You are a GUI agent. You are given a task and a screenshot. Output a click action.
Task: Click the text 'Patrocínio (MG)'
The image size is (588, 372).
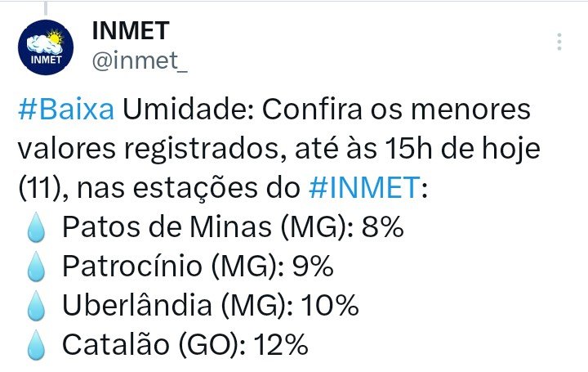[x=175, y=267]
